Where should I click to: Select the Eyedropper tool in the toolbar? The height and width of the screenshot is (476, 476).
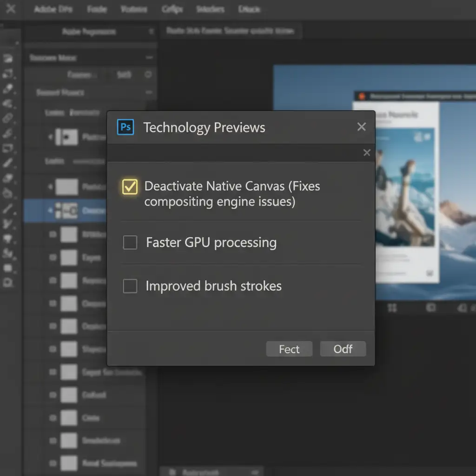coord(8,88)
